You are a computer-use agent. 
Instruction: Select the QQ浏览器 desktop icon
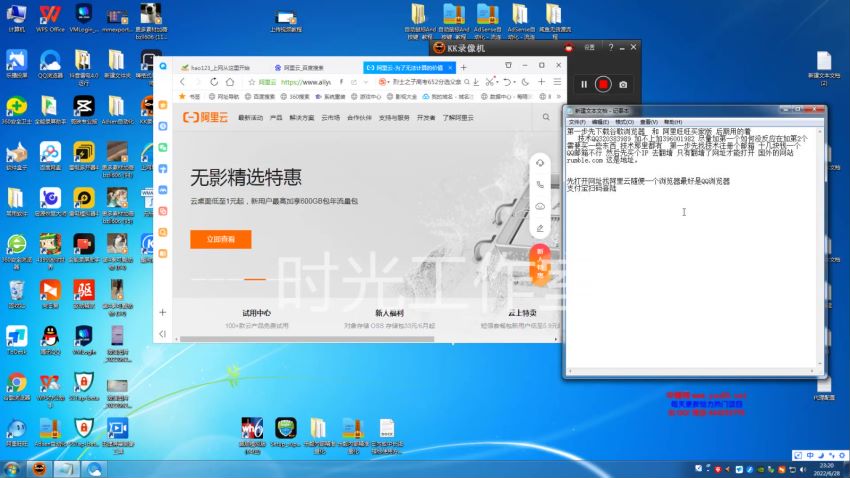click(x=50, y=64)
